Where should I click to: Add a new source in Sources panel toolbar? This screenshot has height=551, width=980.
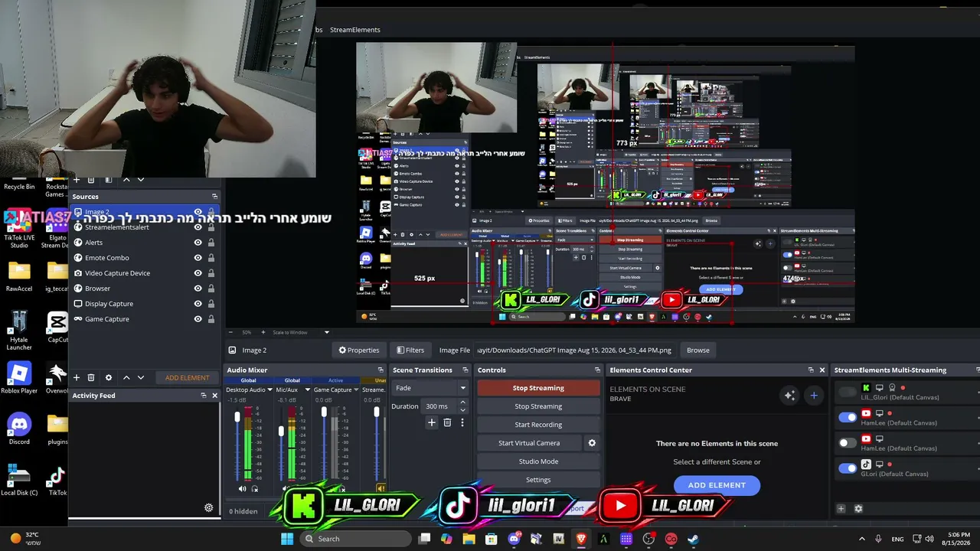pyautogui.click(x=77, y=377)
